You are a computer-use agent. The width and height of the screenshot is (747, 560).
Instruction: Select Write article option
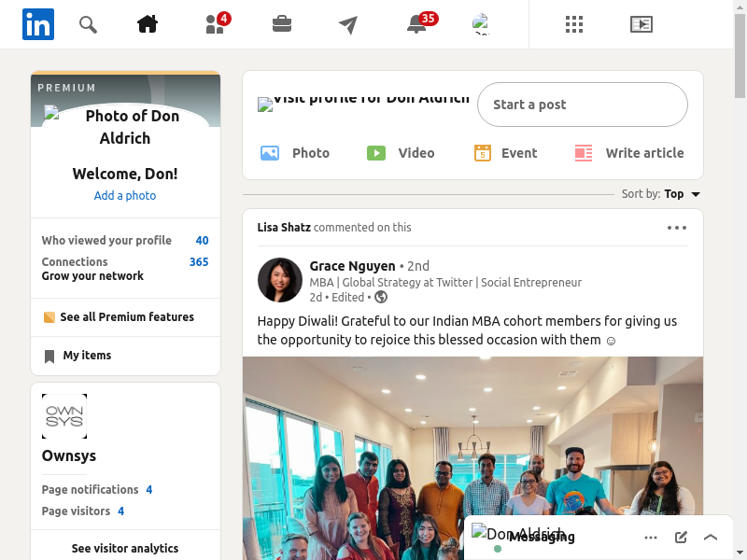pyautogui.click(x=629, y=153)
